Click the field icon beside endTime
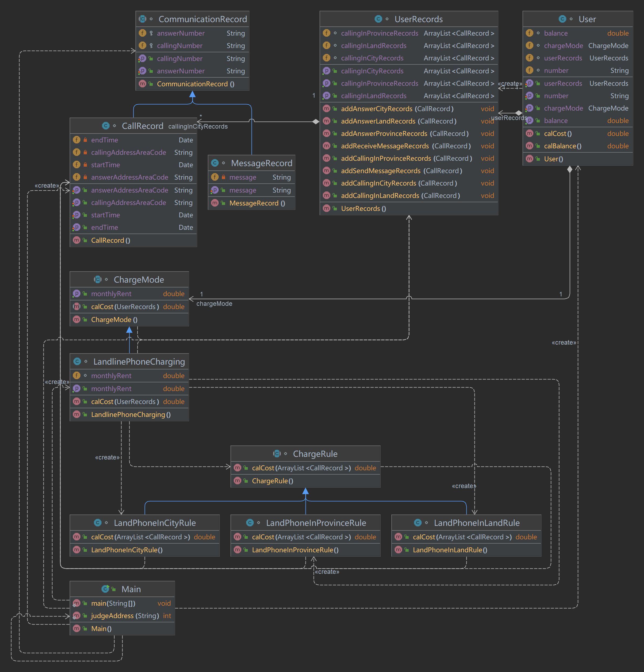 [76, 140]
